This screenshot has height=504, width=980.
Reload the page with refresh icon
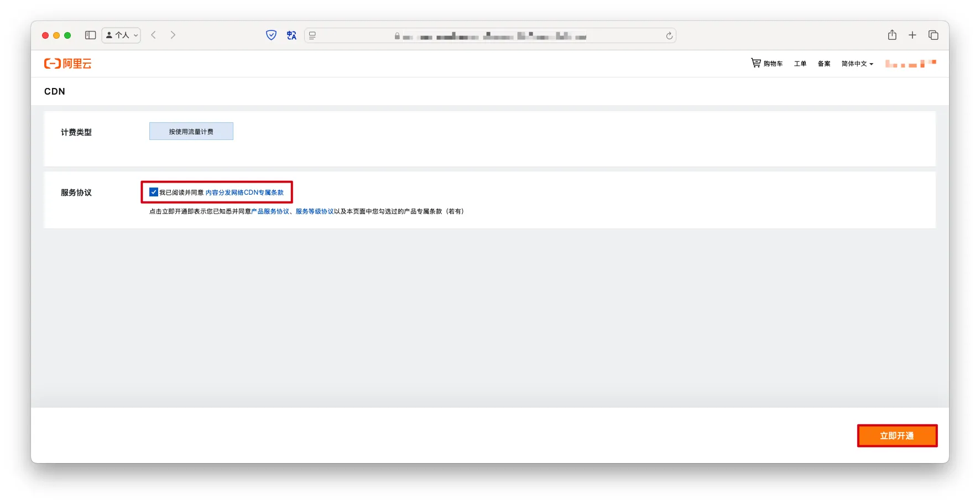pyautogui.click(x=669, y=35)
